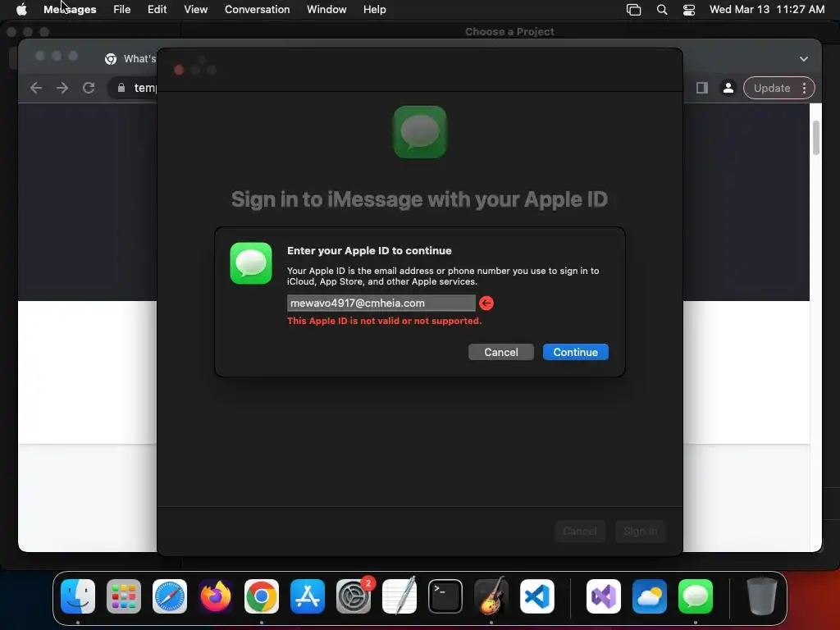Select the What's New Chrome tab
Viewport: 840px width, 630px height.
[x=130, y=59]
